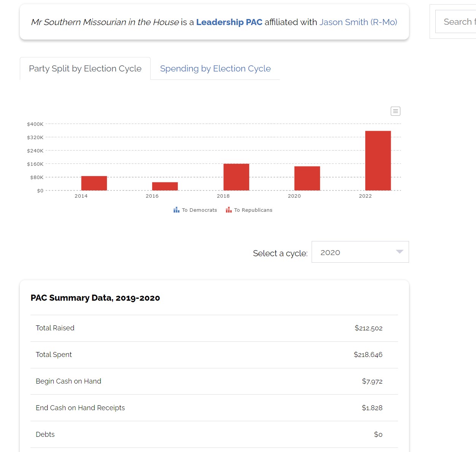Click the cycle dropdown arrow

tap(399, 252)
